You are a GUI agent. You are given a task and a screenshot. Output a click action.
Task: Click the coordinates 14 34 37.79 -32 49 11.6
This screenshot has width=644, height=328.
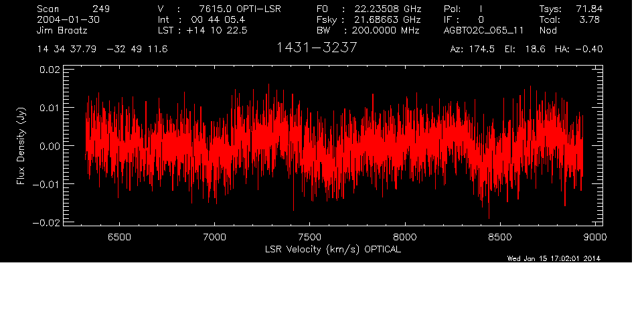(102, 50)
